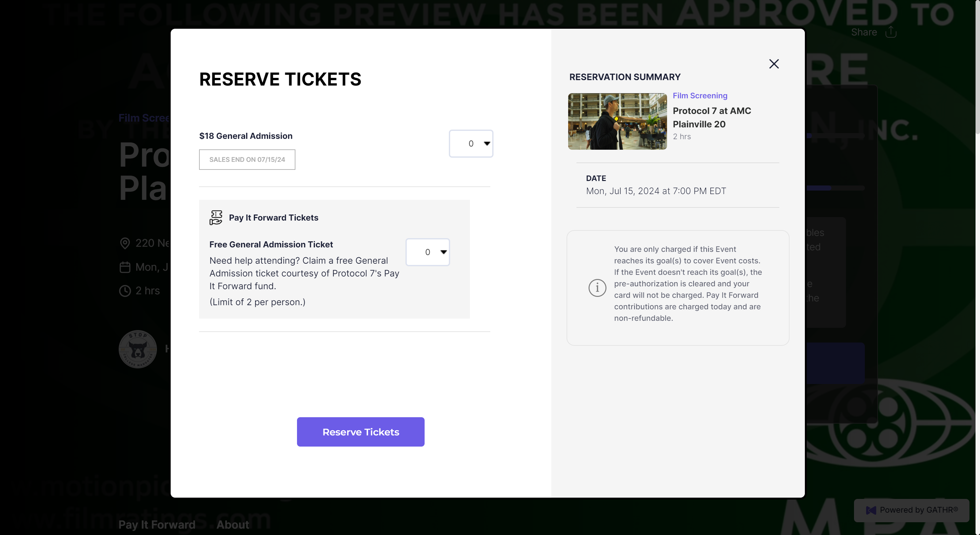Click the Pay It Forward Tickets heading
This screenshot has width=980, height=535.
(273, 218)
